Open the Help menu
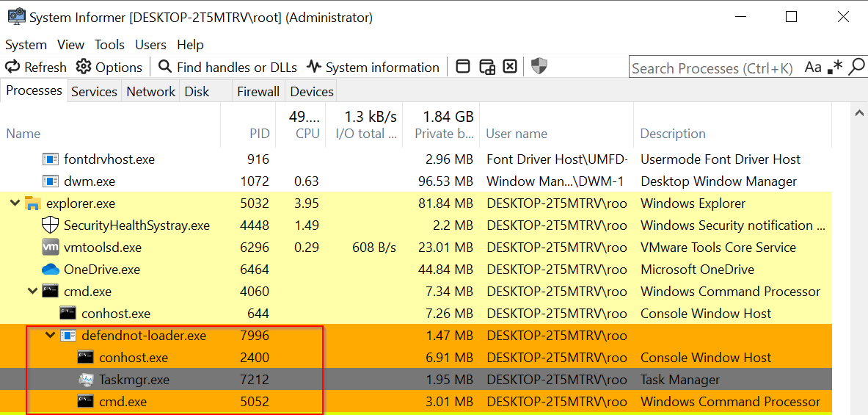 [x=191, y=45]
